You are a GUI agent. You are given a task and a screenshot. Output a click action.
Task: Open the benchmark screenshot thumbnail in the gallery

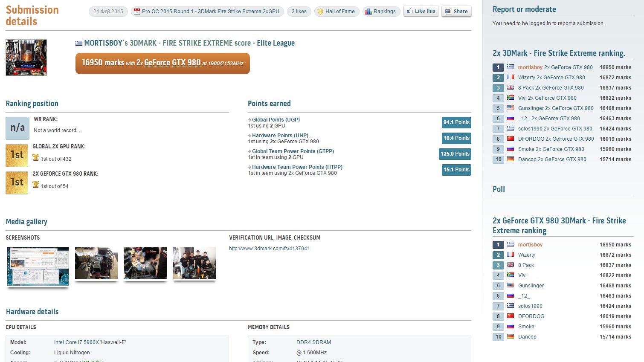pos(38,266)
